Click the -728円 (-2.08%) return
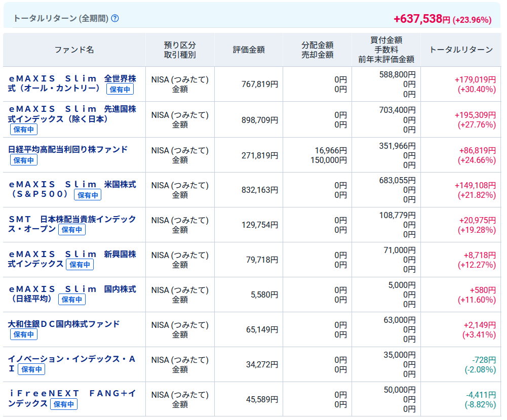The height and width of the screenshot is (420, 507). click(x=480, y=365)
